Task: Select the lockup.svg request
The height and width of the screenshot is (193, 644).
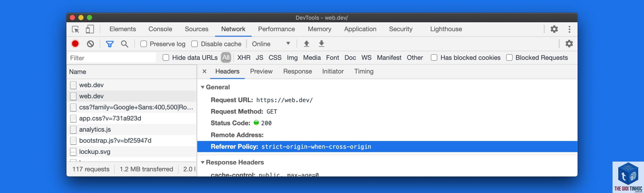Action: (x=132, y=152)
